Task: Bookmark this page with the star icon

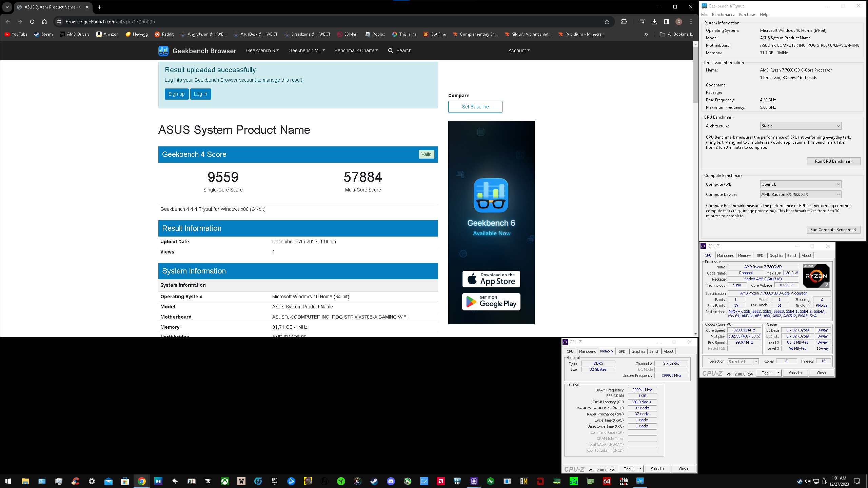Action: point(607,22)
